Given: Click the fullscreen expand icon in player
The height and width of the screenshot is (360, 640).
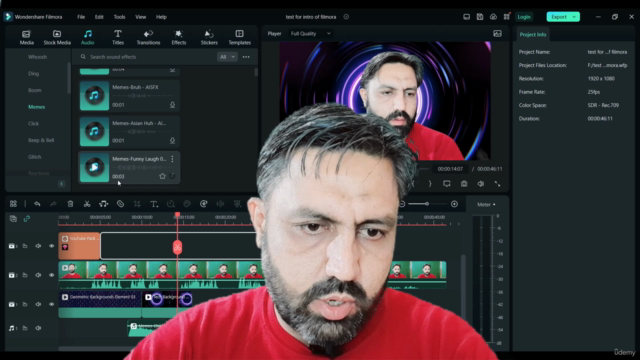Looking at the screenshot, I should [x=498, y=184].
